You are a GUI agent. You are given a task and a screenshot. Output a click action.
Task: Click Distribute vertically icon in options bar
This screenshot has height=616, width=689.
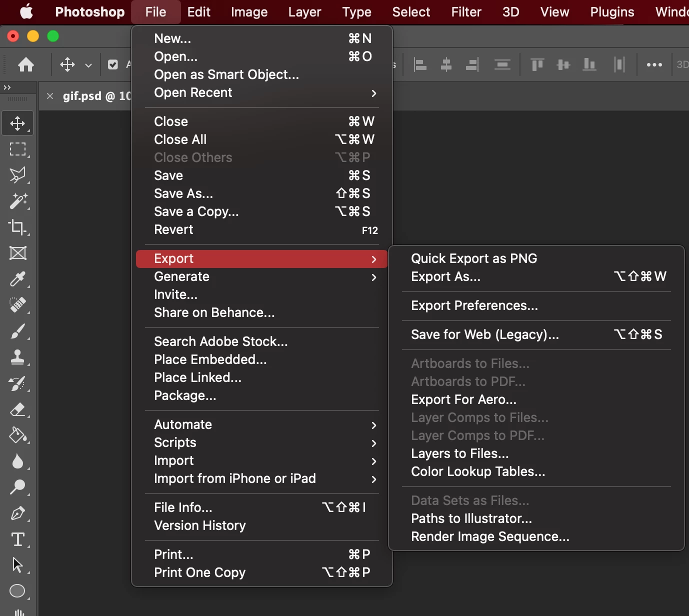pyautogui.click(x=502, y=64)
